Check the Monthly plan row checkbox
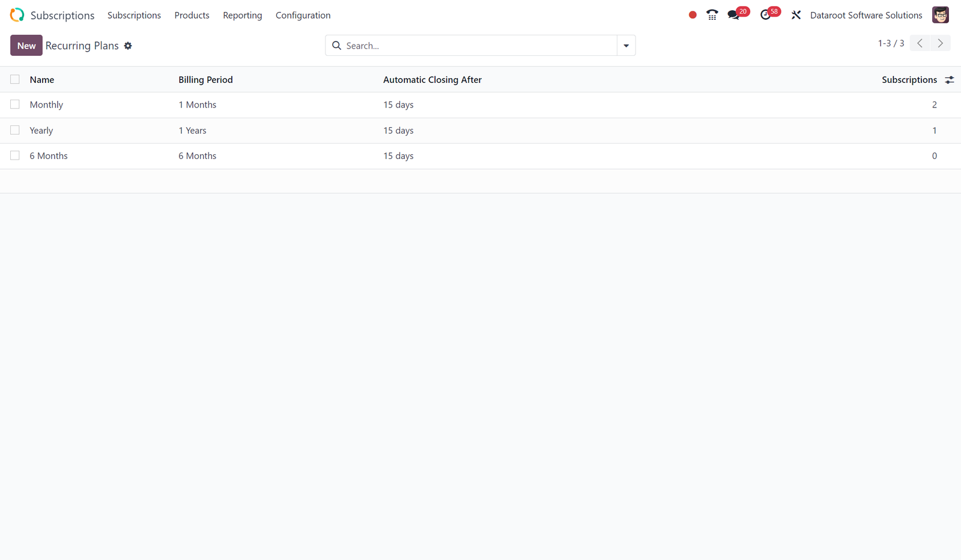Screen dimensions: 961x560 (x=15, y=104)
